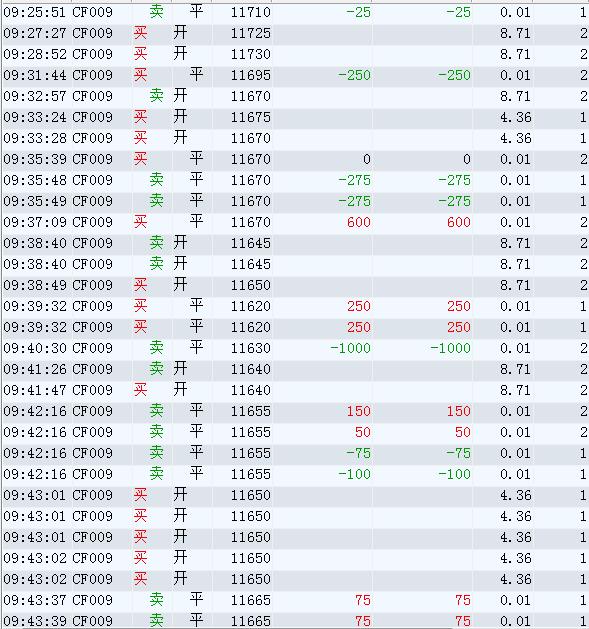Click the 09:40:30 timestamp cell
Screen dimensions: 589x629
click(x=35, y=348)
